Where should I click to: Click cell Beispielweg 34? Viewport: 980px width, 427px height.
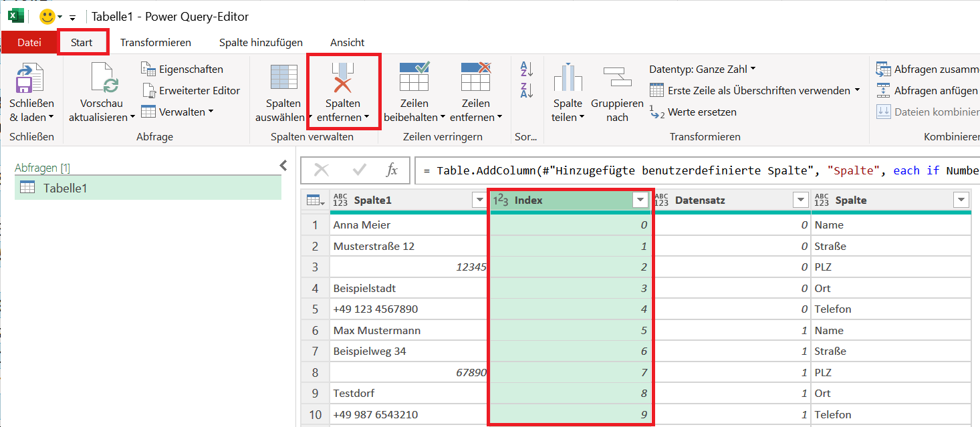409,351
